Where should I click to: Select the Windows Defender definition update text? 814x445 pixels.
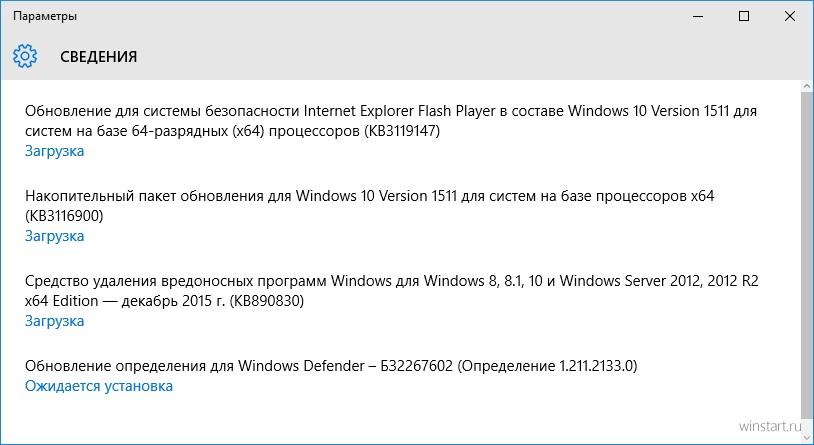click(x=331, y=366)
